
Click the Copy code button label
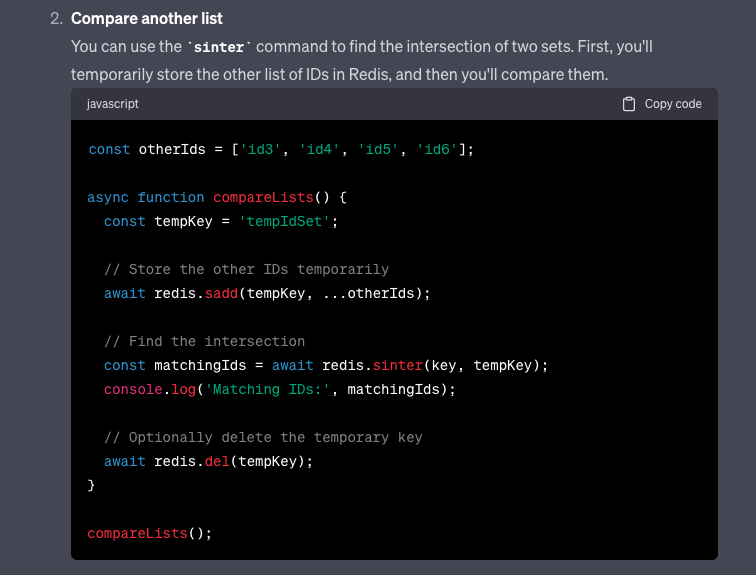[673, 104]
